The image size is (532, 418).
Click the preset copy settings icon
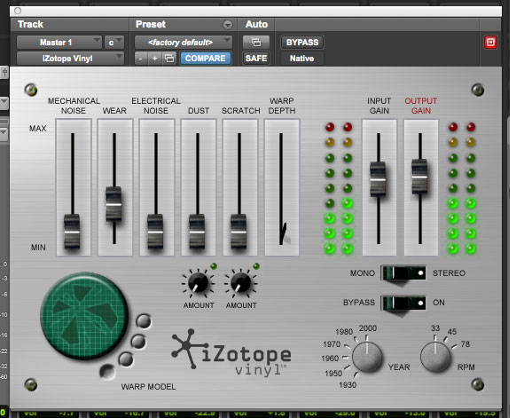[169, 59]
